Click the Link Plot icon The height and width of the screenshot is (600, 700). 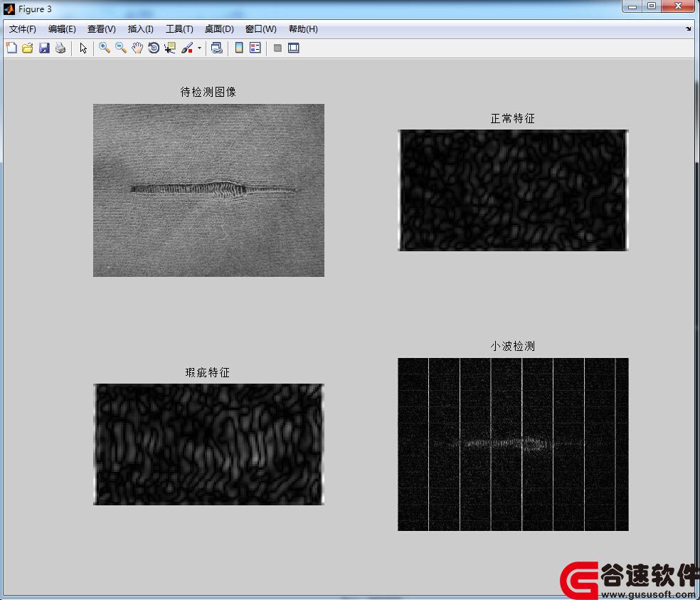216,48
